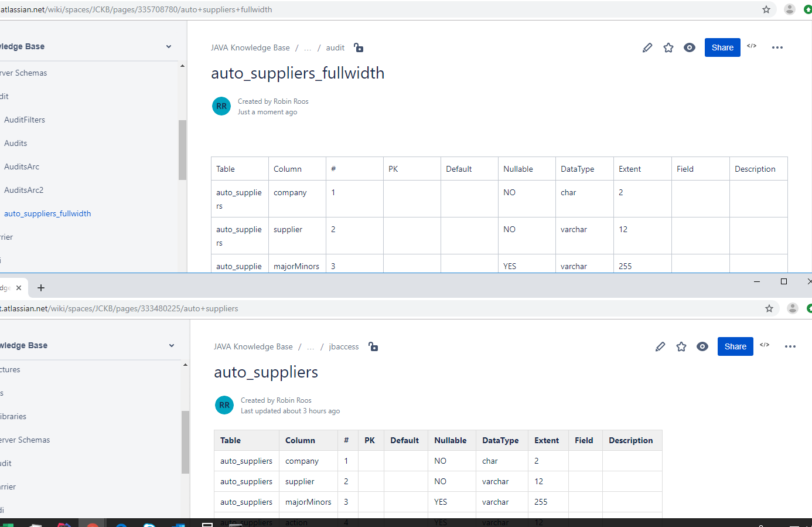This screenshot has width=812, height=527.
Task: Click sidebar scrollbar thumb in upper window
Action: tap(182, 149)
